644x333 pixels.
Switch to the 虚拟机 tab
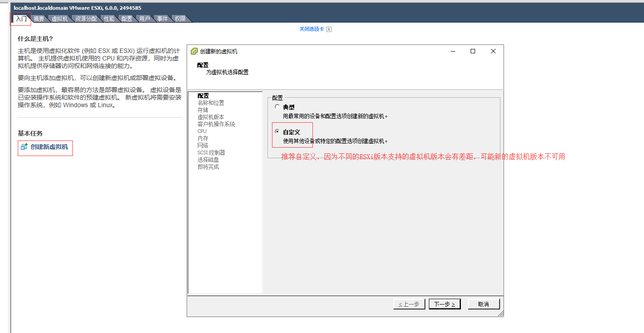pyautogui.click(x=60, y=19)
